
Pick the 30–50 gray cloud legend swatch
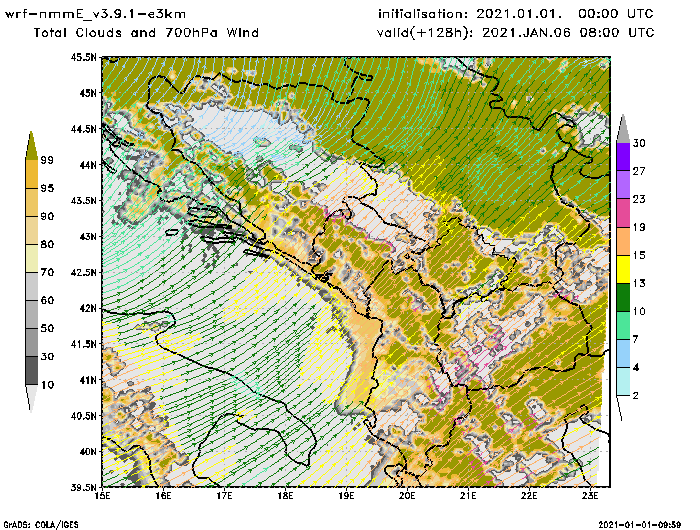point(32,342)
